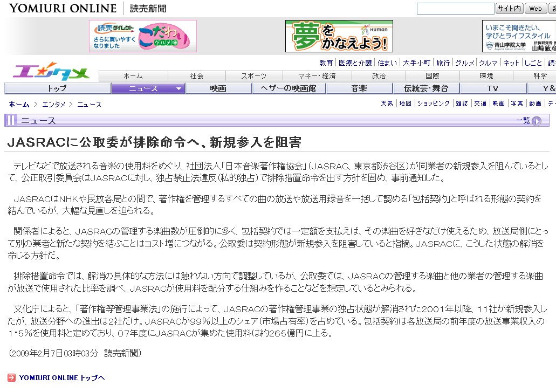Click the Web search button

(x=536, y=9)
